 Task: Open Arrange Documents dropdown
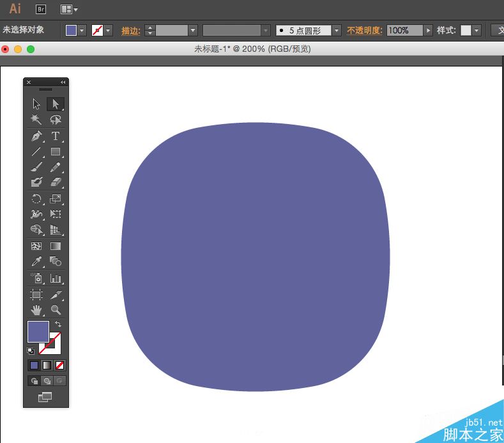tap(69, 10)
